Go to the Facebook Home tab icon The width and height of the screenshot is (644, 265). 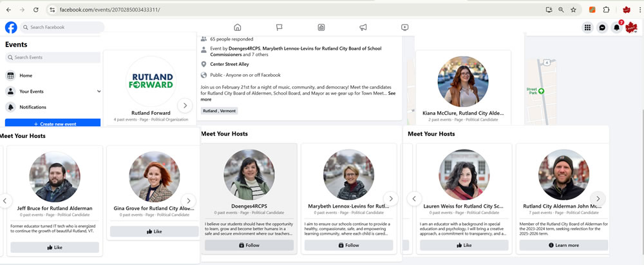(238, 28)
